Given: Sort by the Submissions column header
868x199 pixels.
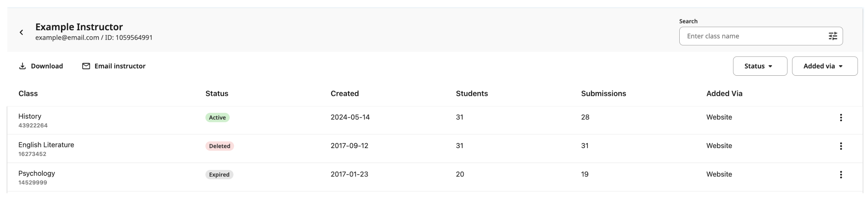Looking at the screenshot, I should 603,94.
